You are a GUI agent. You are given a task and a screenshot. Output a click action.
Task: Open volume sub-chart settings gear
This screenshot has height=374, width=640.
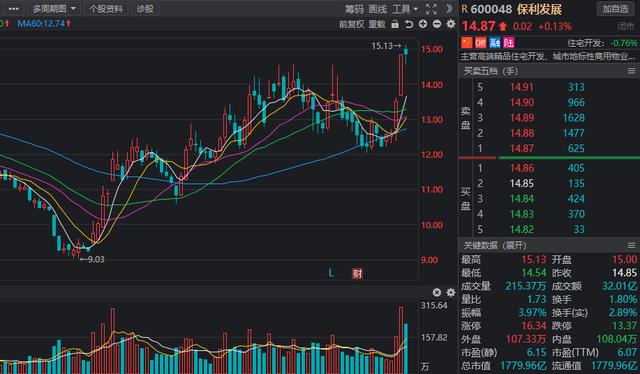451,292
